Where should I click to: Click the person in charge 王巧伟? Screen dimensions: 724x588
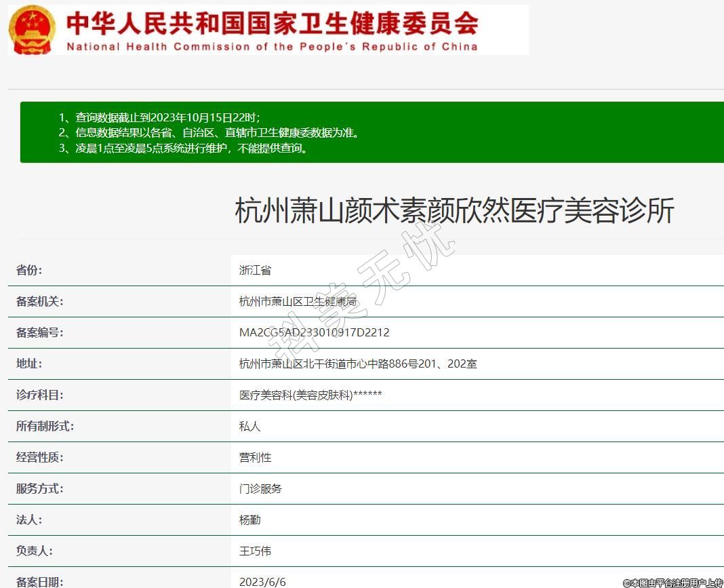pyautogui.click(x=255, y=551)
